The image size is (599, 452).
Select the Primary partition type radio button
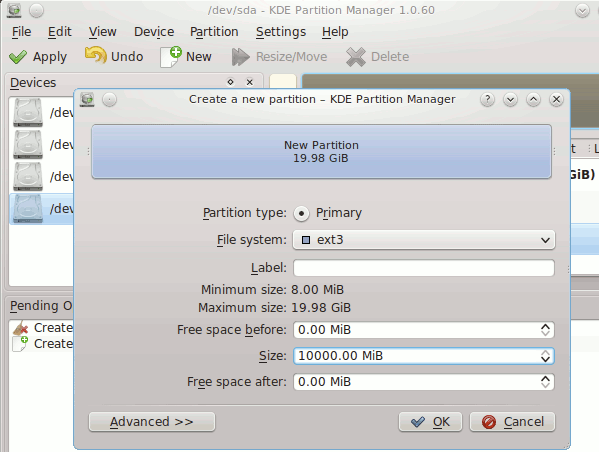301,214
